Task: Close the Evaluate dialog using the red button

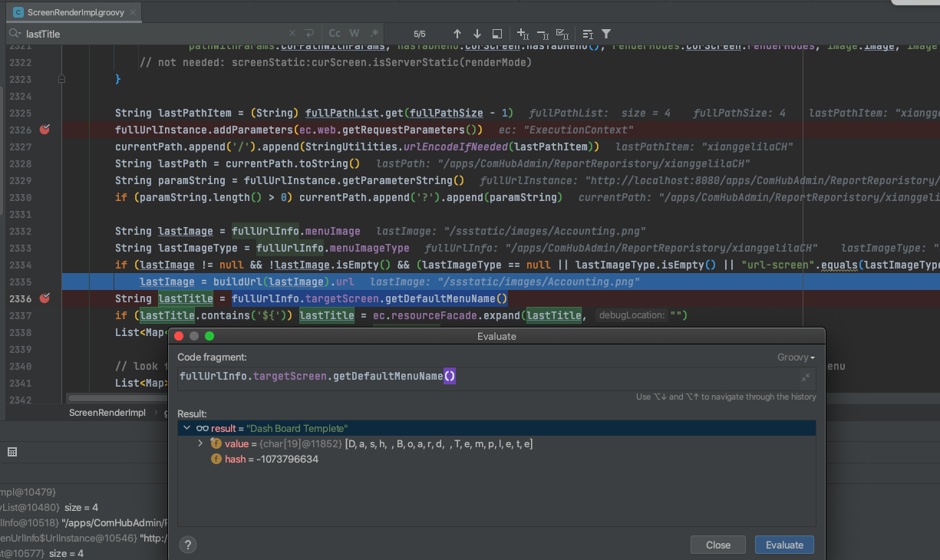Action: tap(179, 336)
